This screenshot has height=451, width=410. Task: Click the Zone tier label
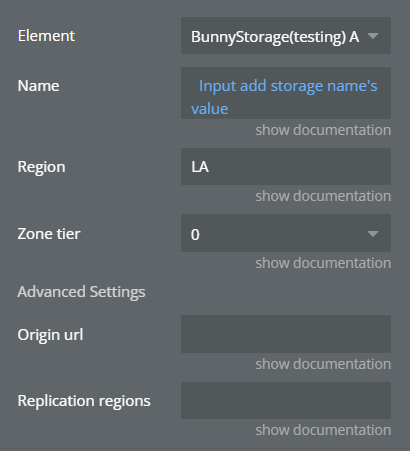49,234
